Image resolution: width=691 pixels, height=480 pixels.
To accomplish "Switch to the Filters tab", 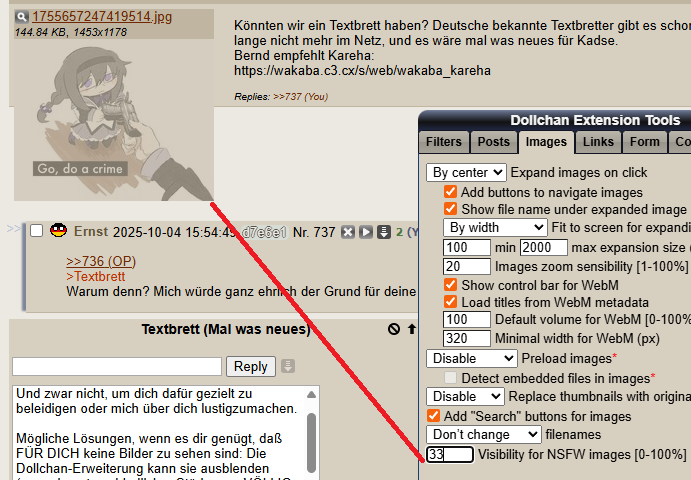I will point(443,142).
